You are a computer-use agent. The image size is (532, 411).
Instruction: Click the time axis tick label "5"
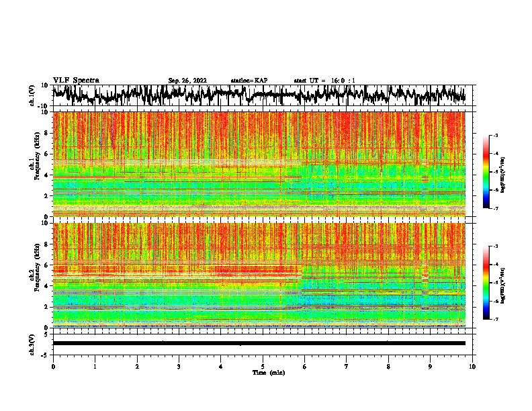pyautogui.click(x=263, y=367)
